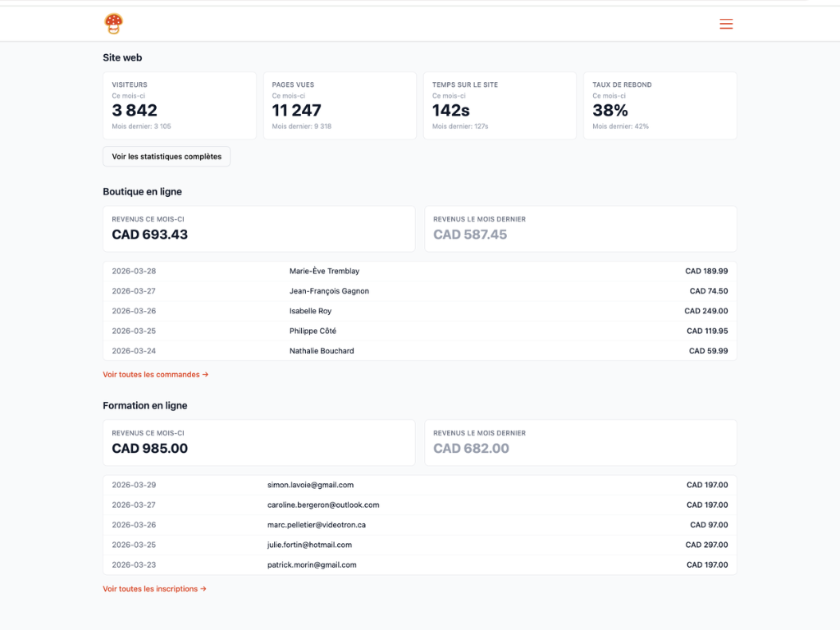This screenshot has height=630, width=840.
Task: Open 'Voir toutes les commandes' link
Action: tap(156, 374)
